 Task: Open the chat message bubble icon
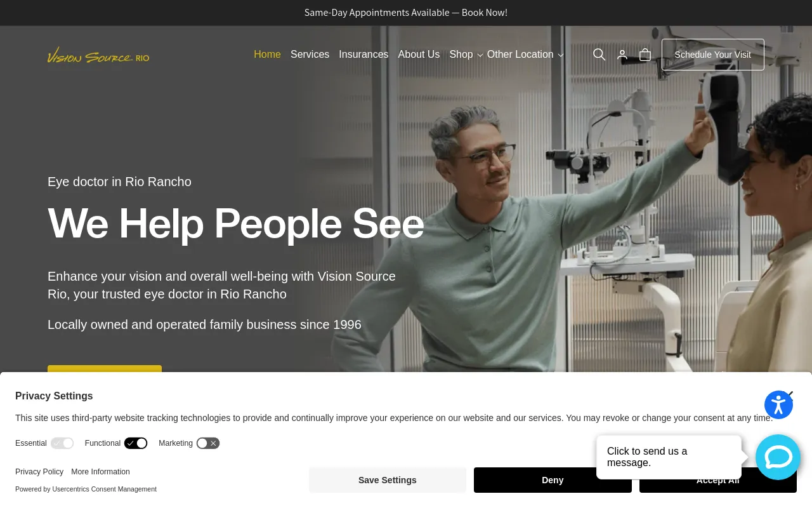(778, 457)
